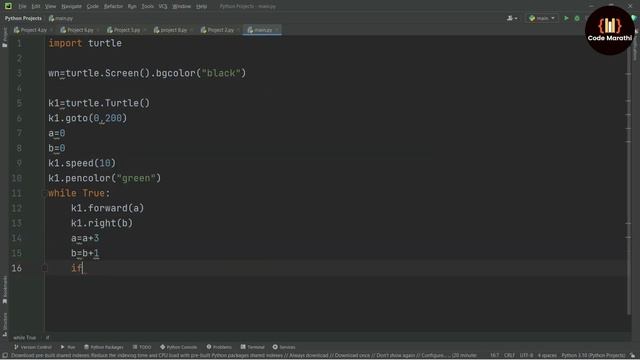Click the 16:7 cursor position indicator
Image resolution: width=640 pixels, height=360 pixels.
(x=494, y=356)
